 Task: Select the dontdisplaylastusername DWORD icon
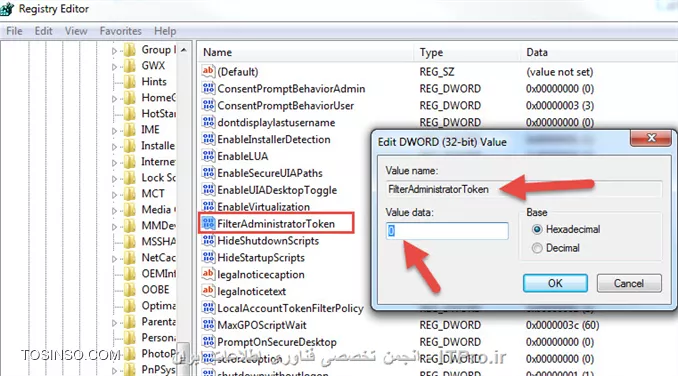208,122
